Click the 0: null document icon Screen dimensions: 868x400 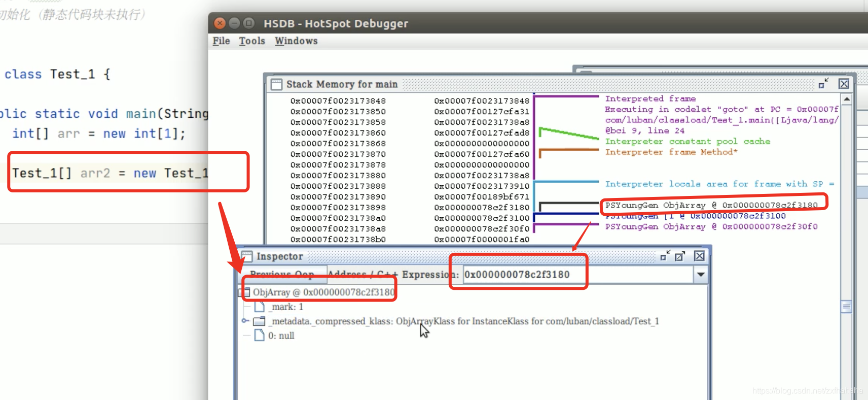[x=260, y=335]
